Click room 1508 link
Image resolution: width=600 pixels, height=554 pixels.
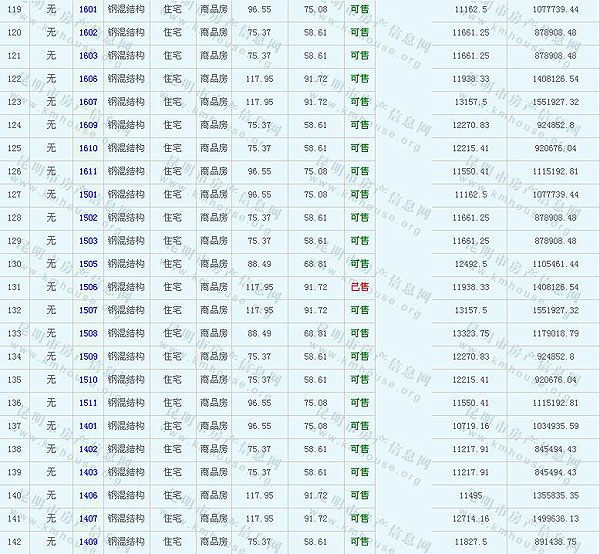(88, 333)
